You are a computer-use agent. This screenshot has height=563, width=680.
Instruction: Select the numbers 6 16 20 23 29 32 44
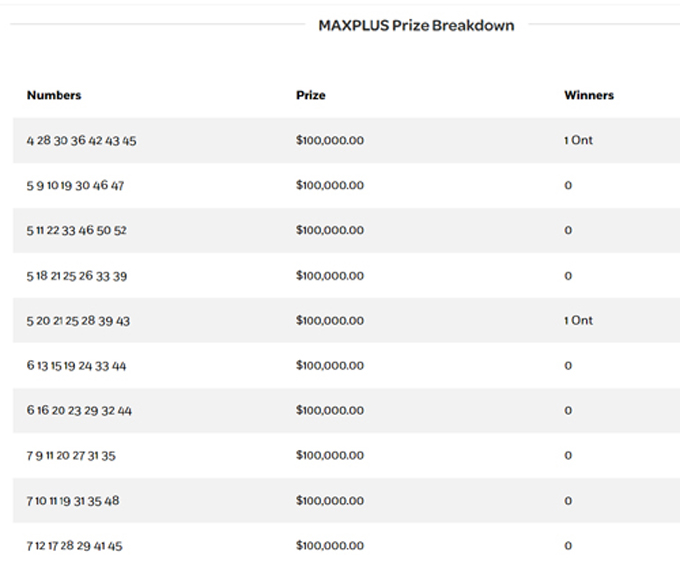coord(79,411)
